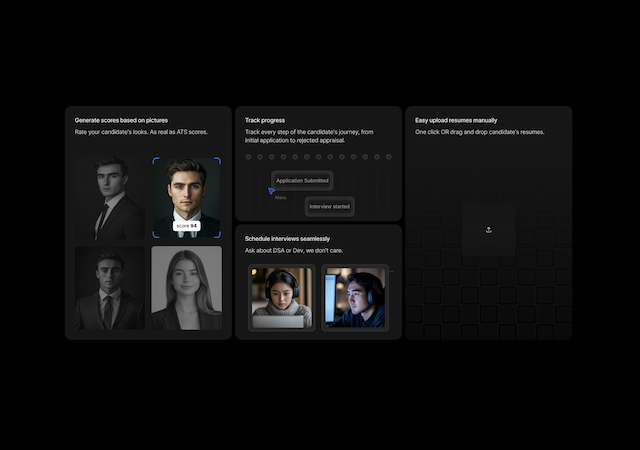Open the man with headphones interview video
Screen dimensions: 640x450
355,297
